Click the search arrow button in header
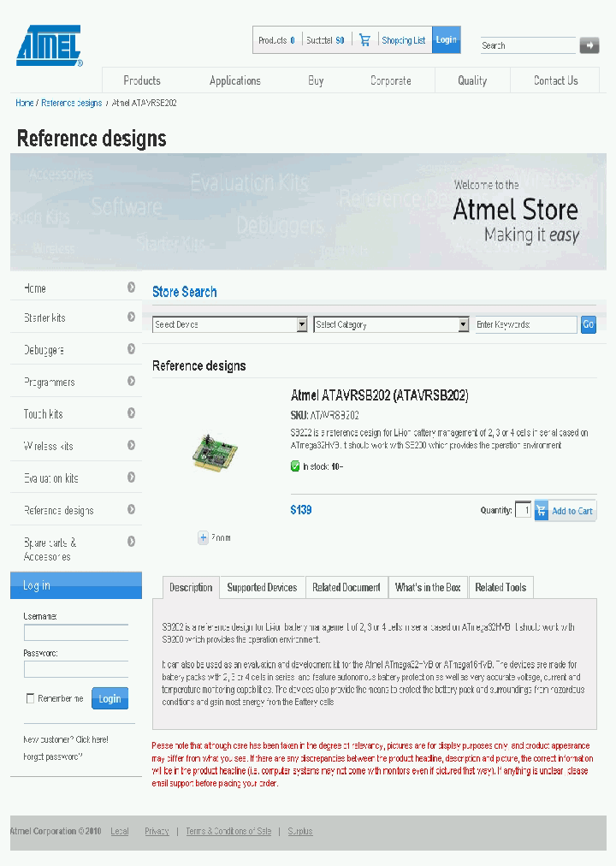616x866 pixels. click(589, 45)
